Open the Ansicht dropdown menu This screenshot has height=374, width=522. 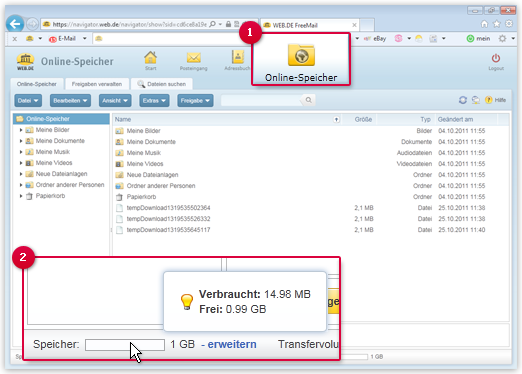tap(115, 101)
